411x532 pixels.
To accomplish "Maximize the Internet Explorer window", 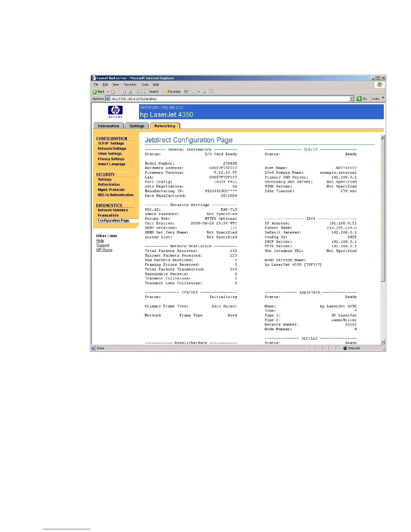I will coord(378,78).
